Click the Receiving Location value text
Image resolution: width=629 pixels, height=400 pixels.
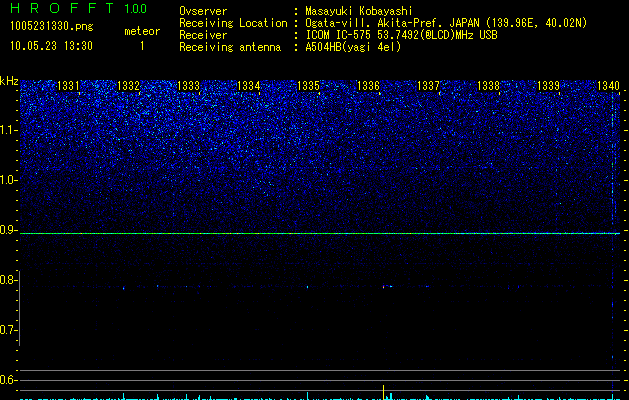[446, 23]
